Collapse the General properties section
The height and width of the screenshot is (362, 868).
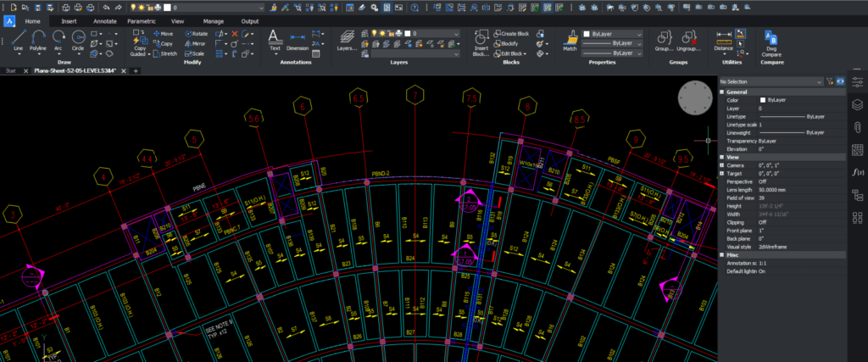722,92
